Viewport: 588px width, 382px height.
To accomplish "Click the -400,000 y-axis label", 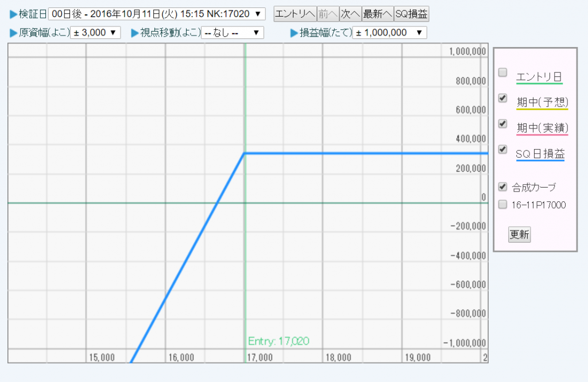I will 469,256.
